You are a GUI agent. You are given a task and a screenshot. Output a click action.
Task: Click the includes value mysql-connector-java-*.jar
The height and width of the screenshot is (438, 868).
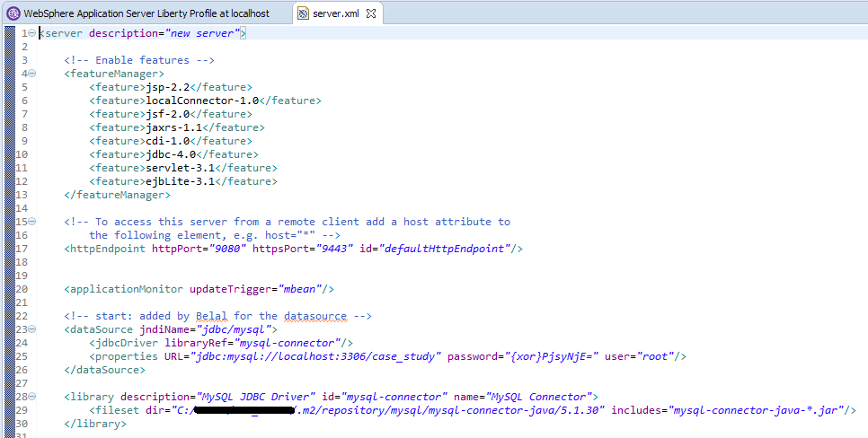coord(756,410)
